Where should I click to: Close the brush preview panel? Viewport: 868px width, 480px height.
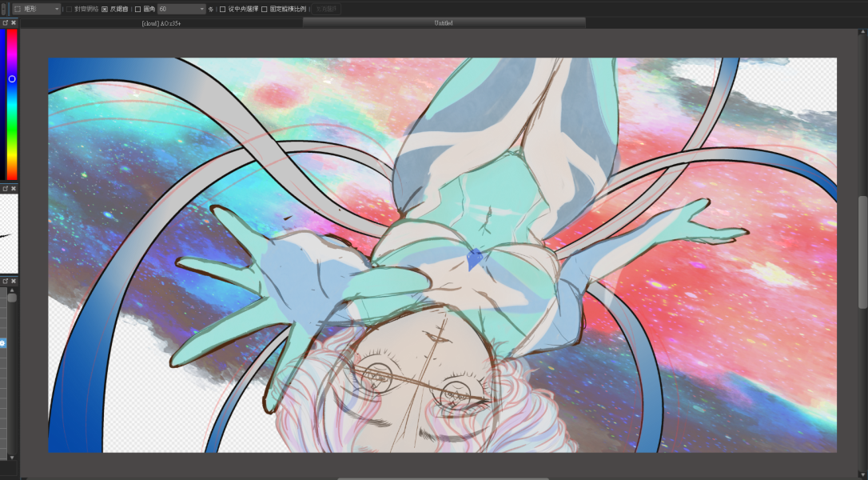click(14, 189)
